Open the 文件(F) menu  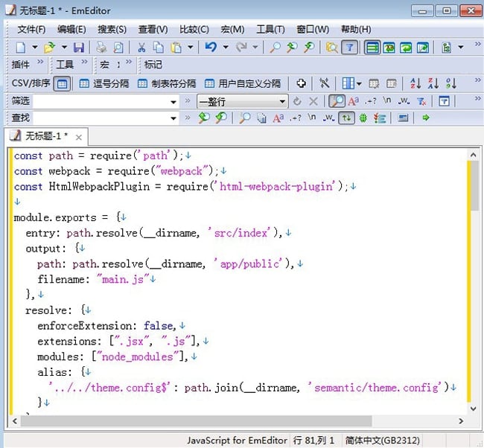coord(31,30)
